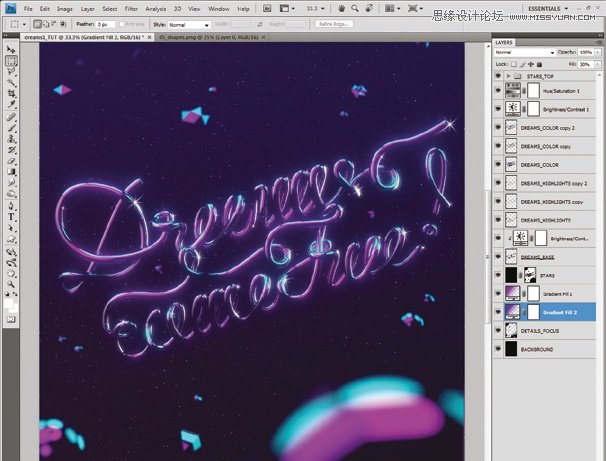Select the Move tool

11,49
